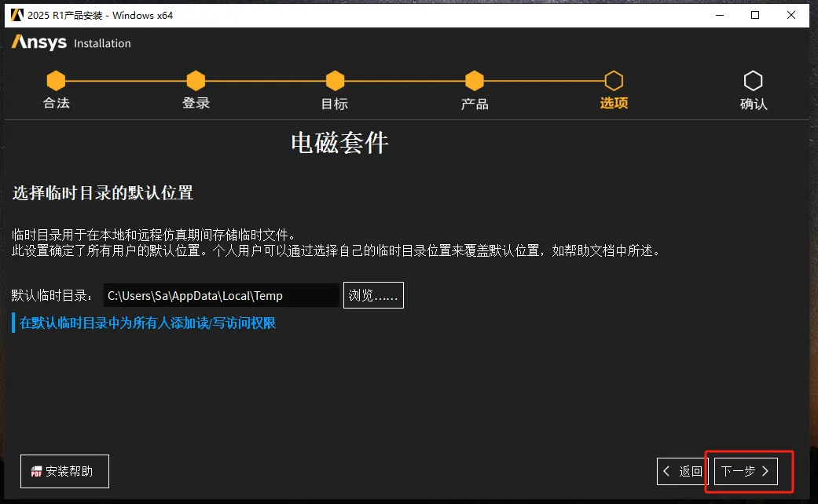The image size is (818, 504).
Task: Toggle read/write access option for temp directory
Action: (x=144, y=323)
